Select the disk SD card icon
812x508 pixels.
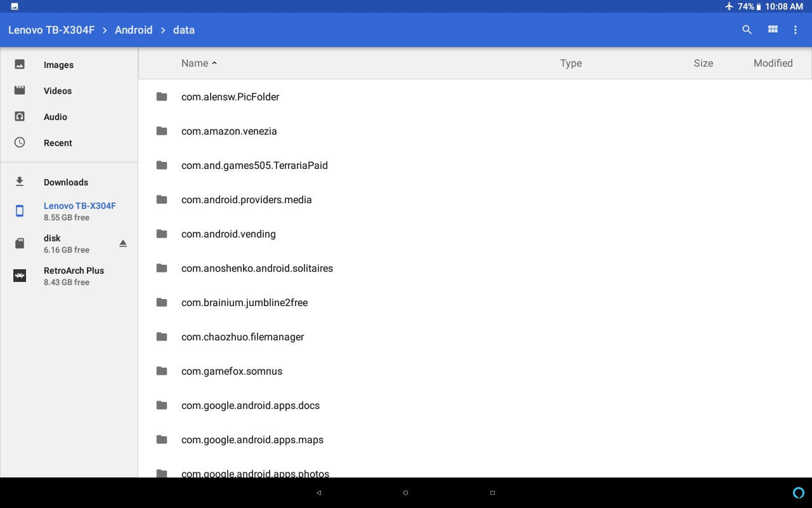point(20,243)
